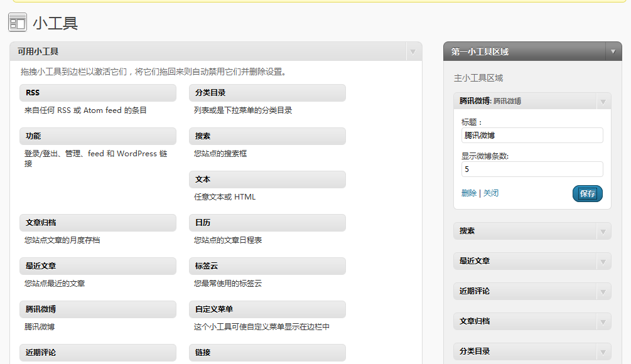Click the widgets page icon beside 小工具
This screenshot has width=631, height=364.
tap(18, 22)
